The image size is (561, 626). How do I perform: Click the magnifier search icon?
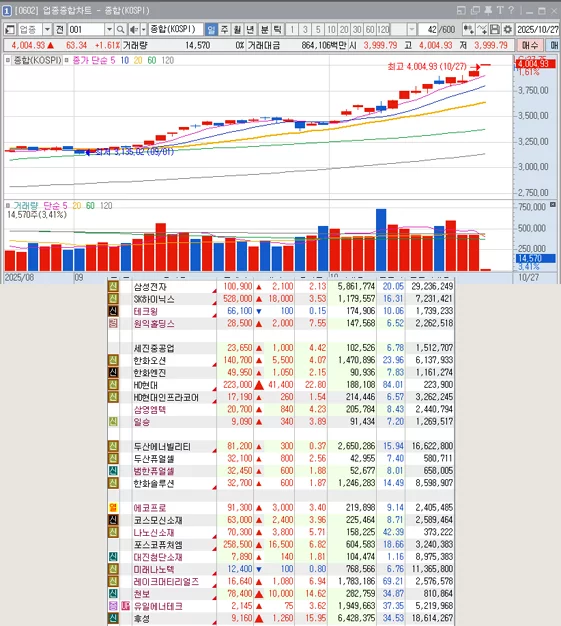[x=120, y=30]
